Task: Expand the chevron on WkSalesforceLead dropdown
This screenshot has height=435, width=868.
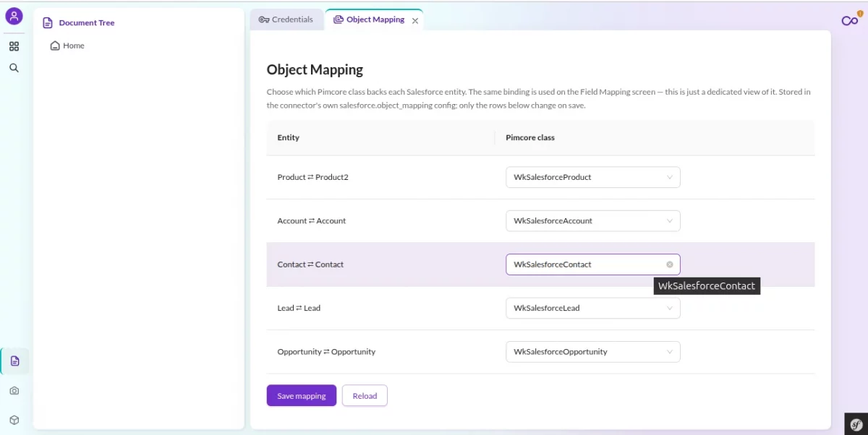Action: [x=670, y=308]
